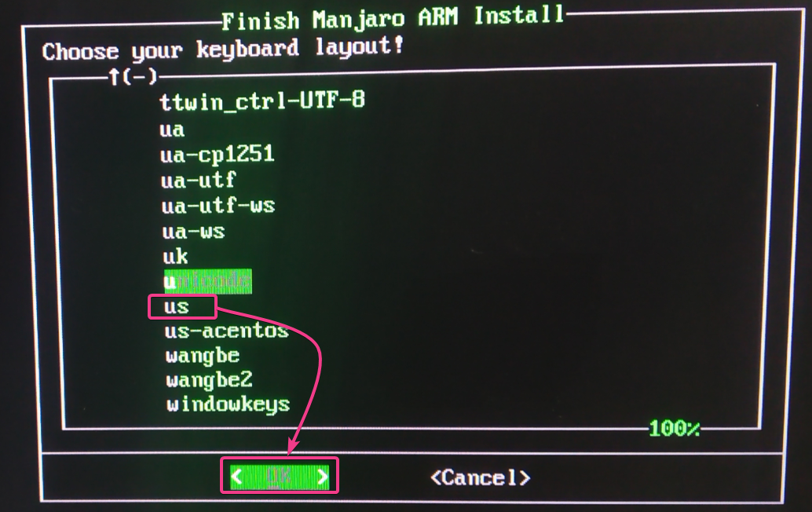Select the uk keyboard layout
Viewport: 812px width, 512px height.
pos(175,256)
